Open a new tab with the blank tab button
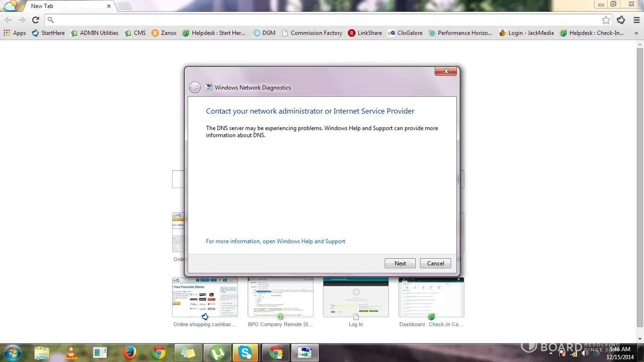The width and height of the screenshot is (644, 362). tap(124, 6)
